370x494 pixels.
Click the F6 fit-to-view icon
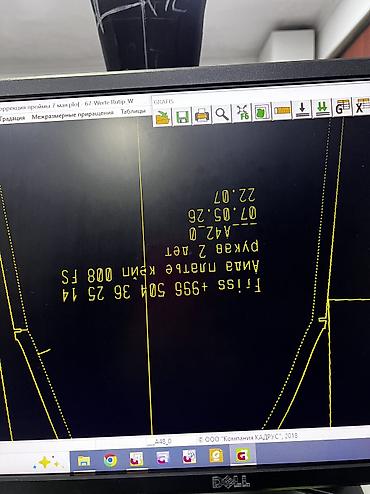click(242, 112)
